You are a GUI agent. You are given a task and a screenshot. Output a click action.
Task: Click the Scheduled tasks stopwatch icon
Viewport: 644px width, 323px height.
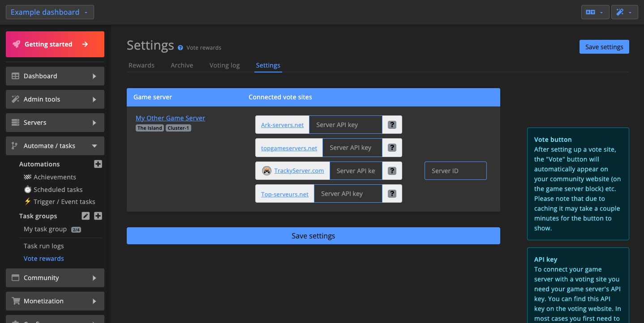pos(28,190)
